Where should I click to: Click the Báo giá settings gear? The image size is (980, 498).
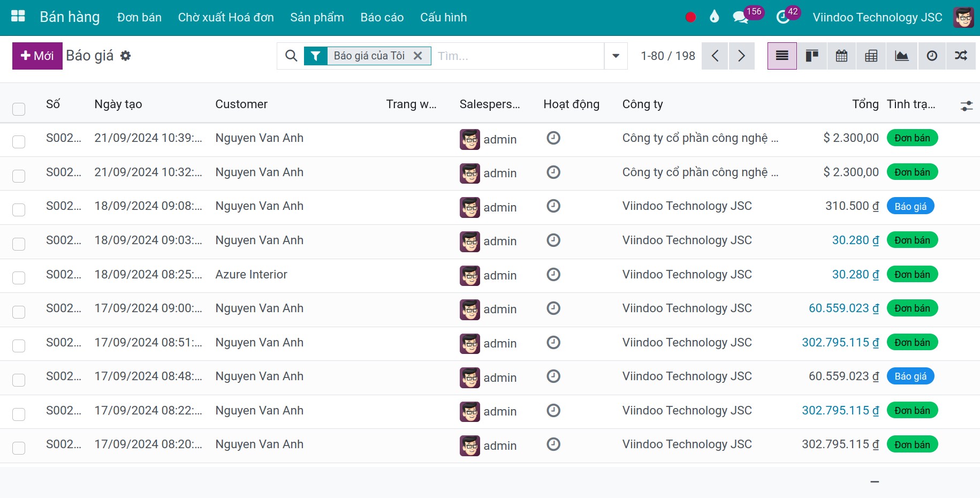[x=125, y=56]
